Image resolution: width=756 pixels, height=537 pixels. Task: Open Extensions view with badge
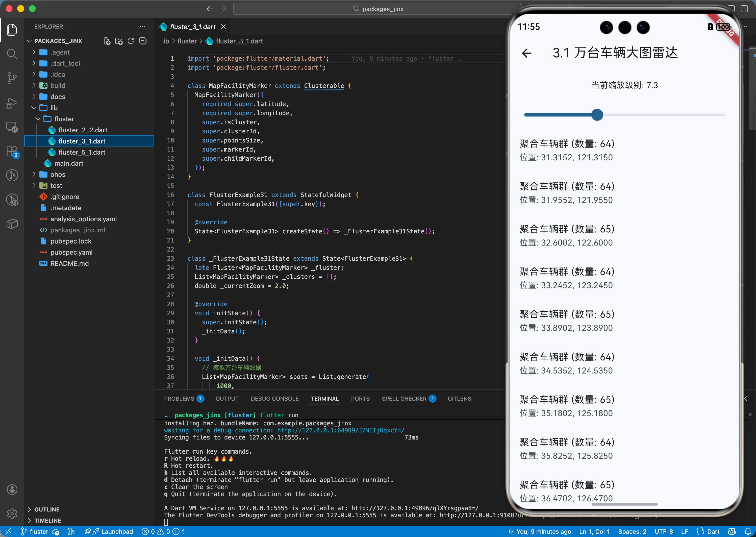click(12, 152)
